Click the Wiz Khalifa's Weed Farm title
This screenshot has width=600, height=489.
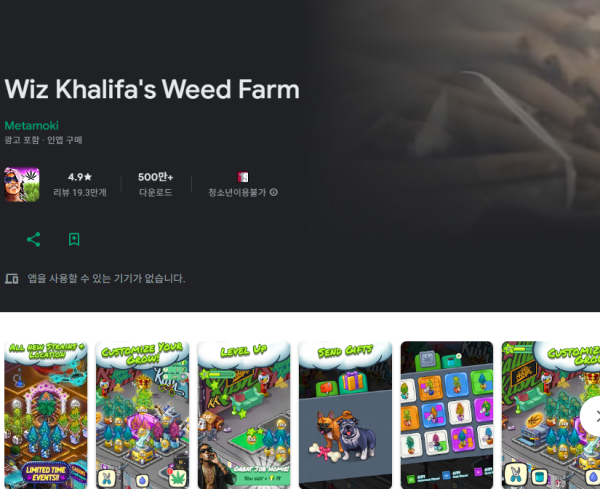152,89
